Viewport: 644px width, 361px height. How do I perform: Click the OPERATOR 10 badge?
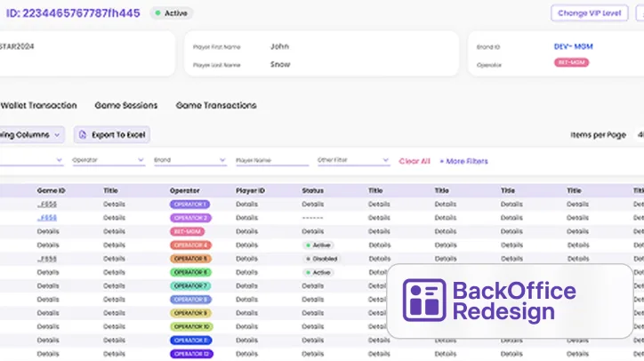click(x=191, y=326)
